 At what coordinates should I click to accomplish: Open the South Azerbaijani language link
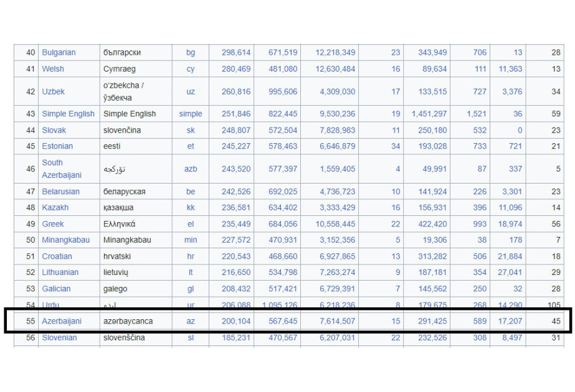click(x=62, y=169)
